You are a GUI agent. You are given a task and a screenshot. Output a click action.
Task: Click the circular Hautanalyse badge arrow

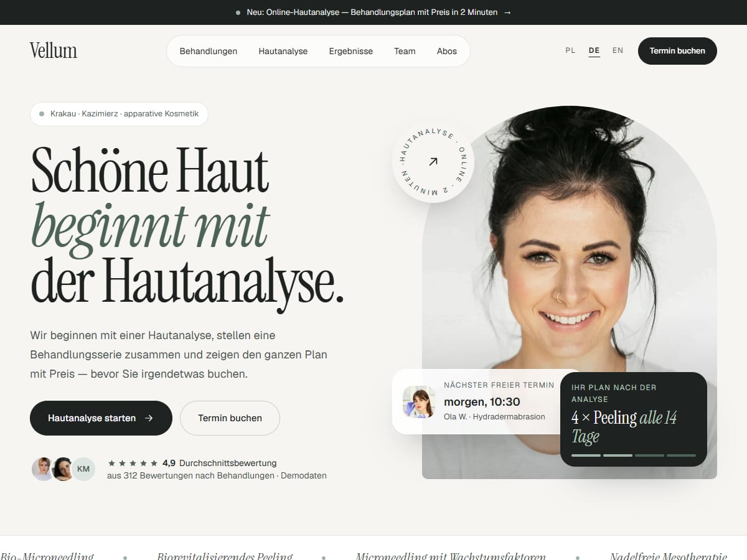coord(433,162)
